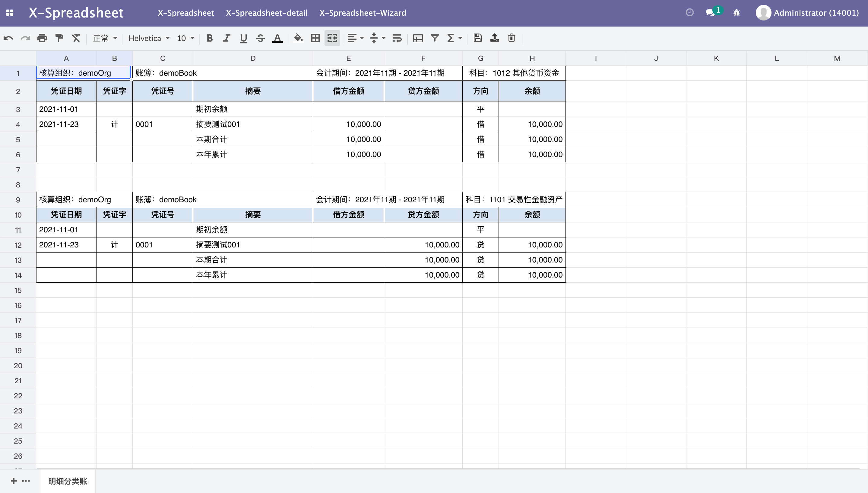Toggle italic text style
Image resolution: width=868 pixels, height=493 pixels.
(x=227, y=38)
